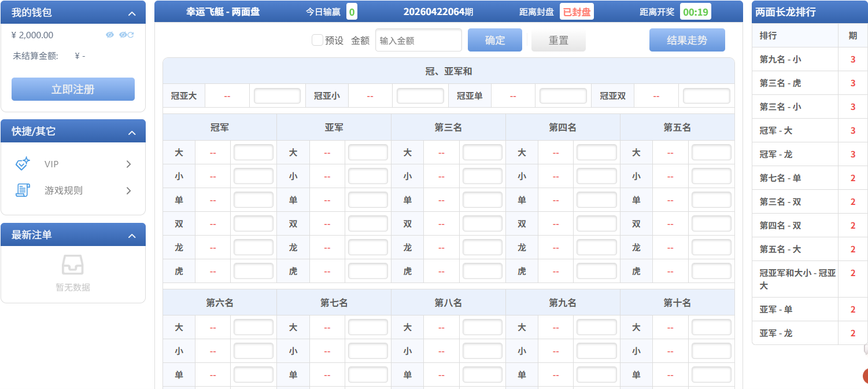
Task: Click the 立即注册 button
Action: (x=73, y=89)
